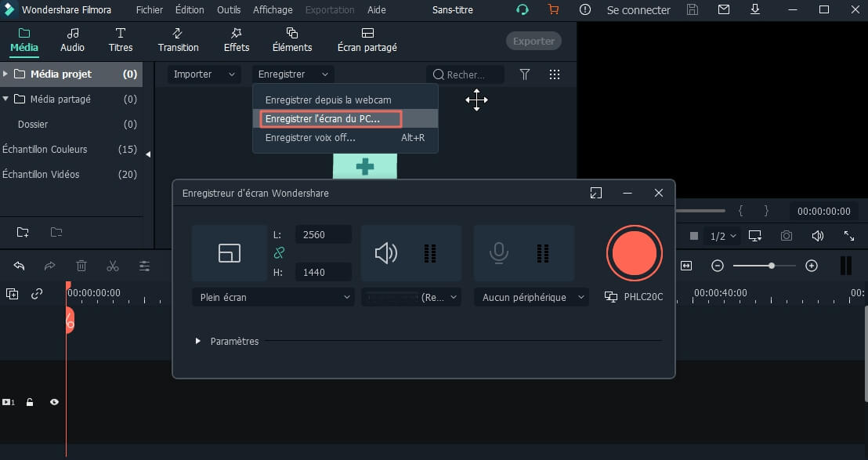Switch to the Audio tab

[x=73, y=40]
